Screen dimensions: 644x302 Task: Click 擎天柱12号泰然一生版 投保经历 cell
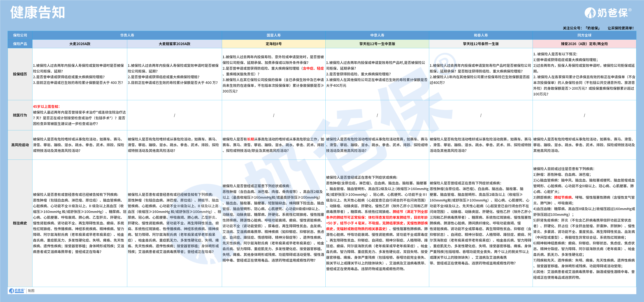[481, 74]
